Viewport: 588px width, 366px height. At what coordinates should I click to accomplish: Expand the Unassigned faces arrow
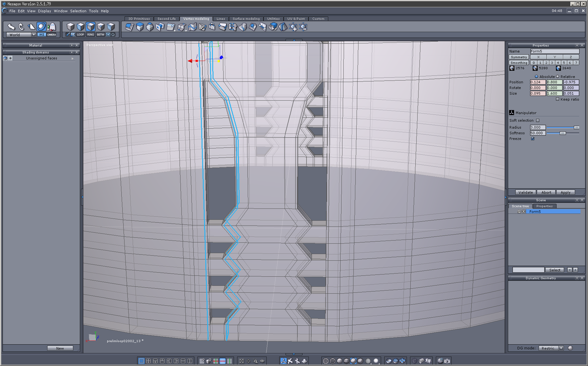coord(73,58)
